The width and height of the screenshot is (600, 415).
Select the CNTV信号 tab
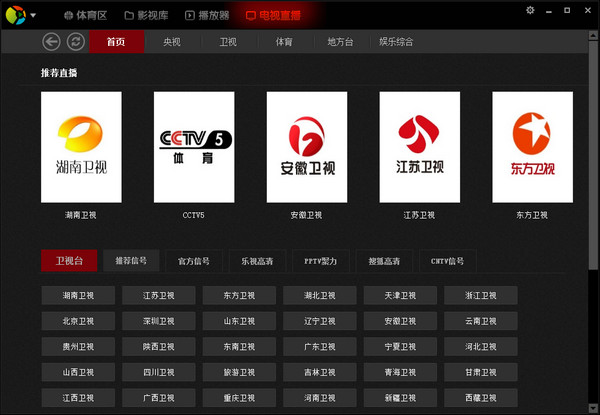(x=448, y=261)
